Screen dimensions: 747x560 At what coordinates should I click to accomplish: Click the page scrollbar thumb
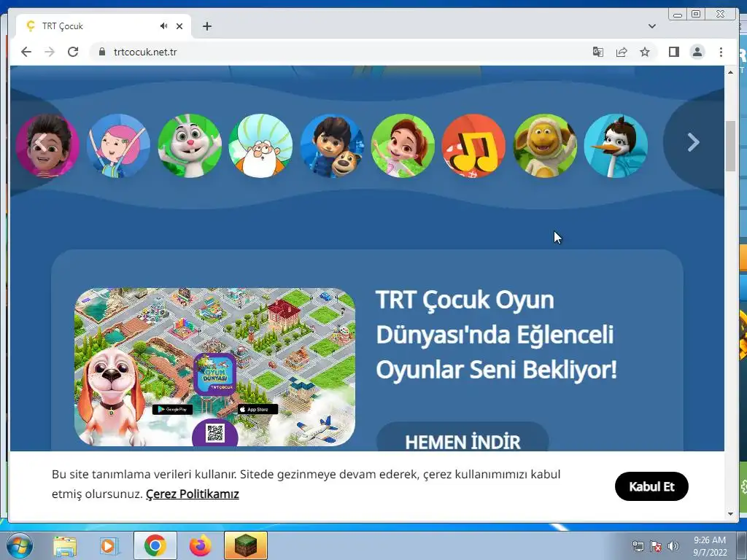tap(730, 146)
